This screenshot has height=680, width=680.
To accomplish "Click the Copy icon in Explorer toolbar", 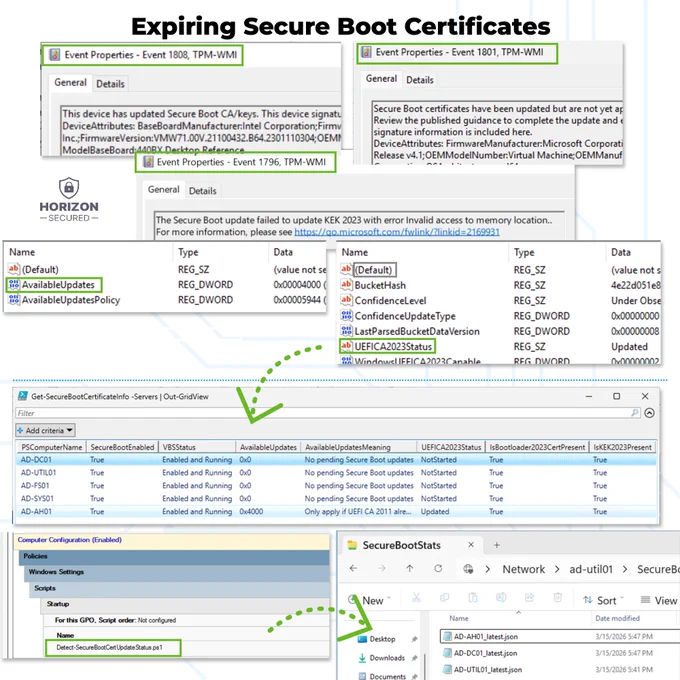I will pos(445,598).
